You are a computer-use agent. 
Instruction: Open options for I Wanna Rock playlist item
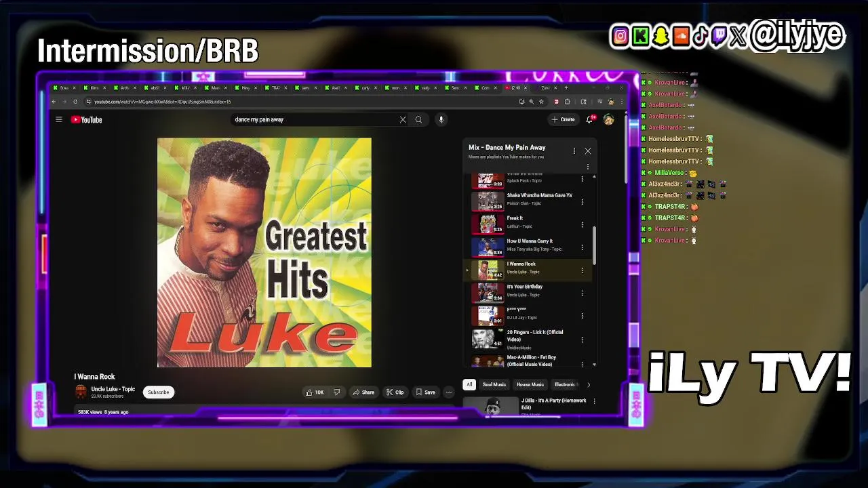click(x=583, y=270)
